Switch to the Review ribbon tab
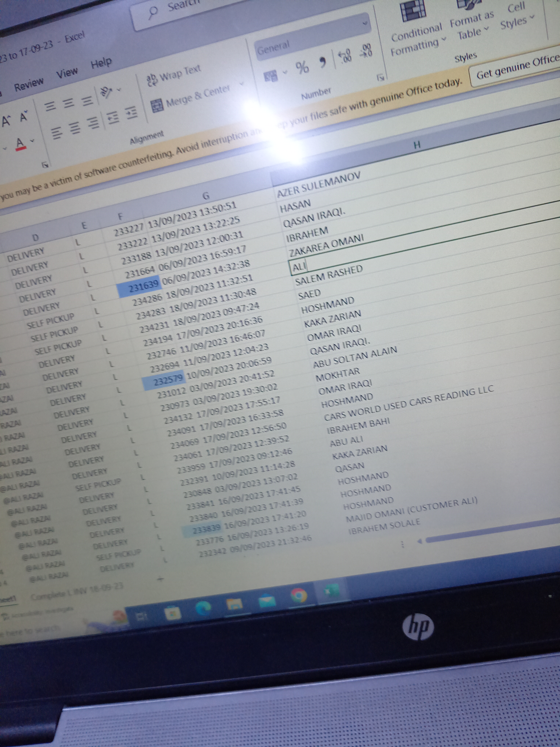The image size is (560, 747). (29, 84)
